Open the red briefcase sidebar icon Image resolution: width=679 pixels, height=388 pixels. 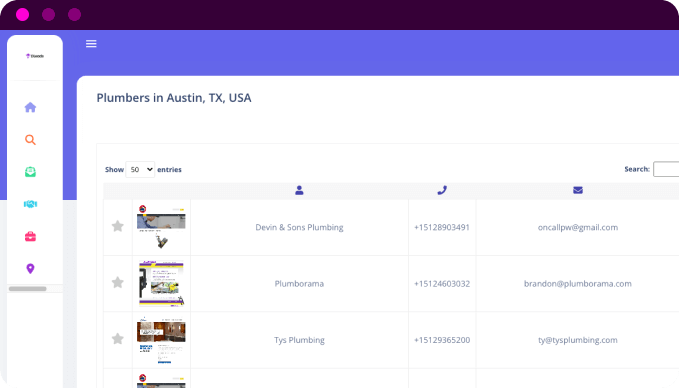(30, 236)
